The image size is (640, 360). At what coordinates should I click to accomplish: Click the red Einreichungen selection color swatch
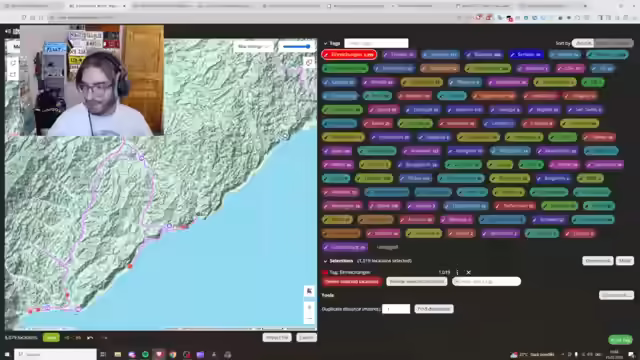pyautogui.click(x=325, y=272)
